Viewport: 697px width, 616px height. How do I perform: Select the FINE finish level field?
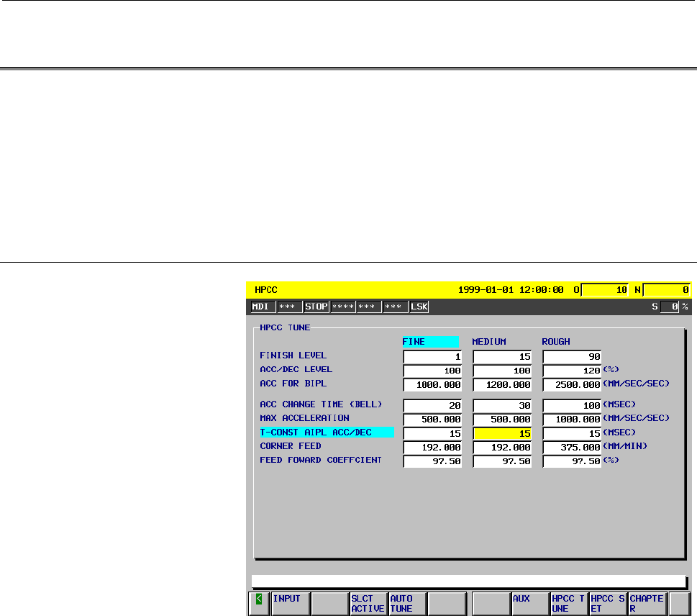coord(432,357)
